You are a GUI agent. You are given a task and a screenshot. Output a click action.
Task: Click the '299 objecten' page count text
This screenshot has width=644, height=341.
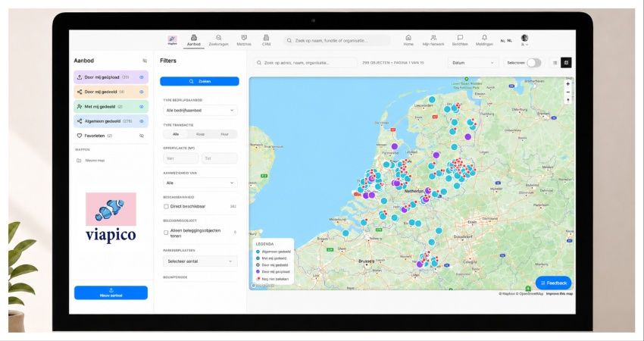click(393, 63)
